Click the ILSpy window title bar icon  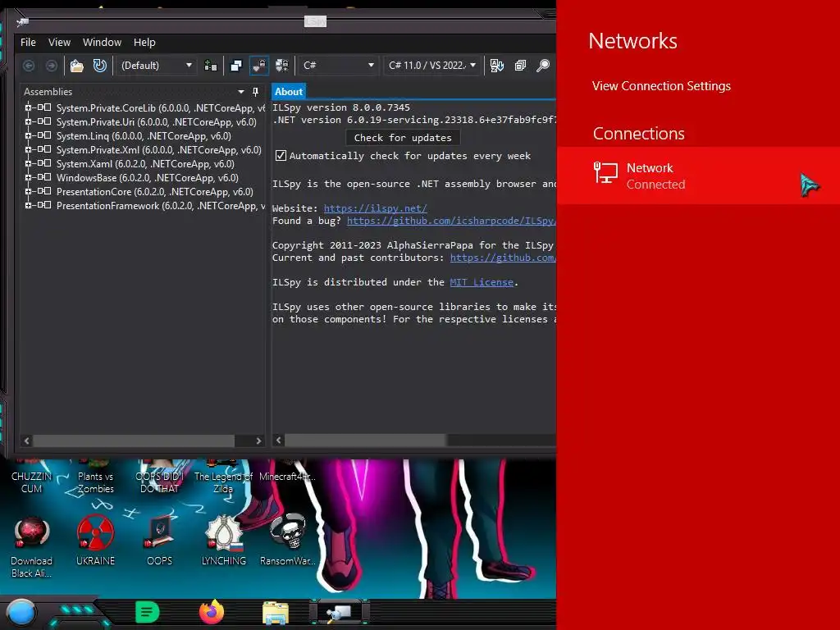click(x=22, y=22)
